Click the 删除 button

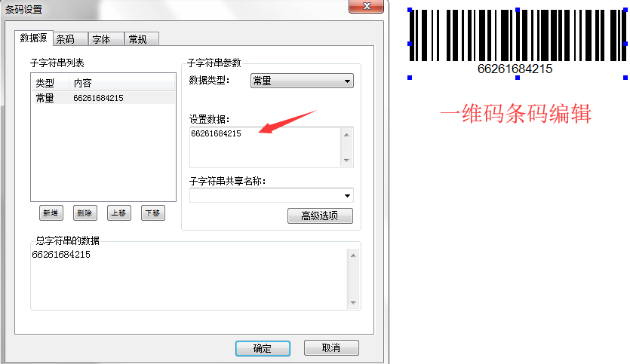[x=85, y=213]
